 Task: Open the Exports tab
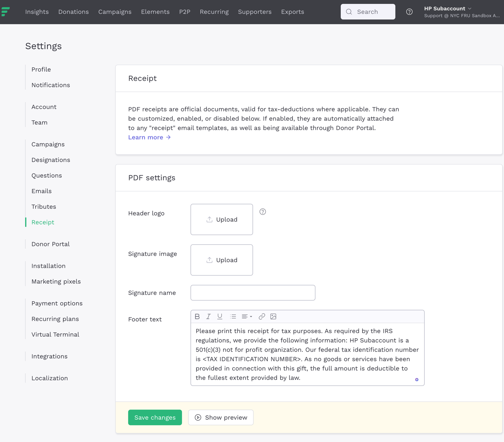293,12
